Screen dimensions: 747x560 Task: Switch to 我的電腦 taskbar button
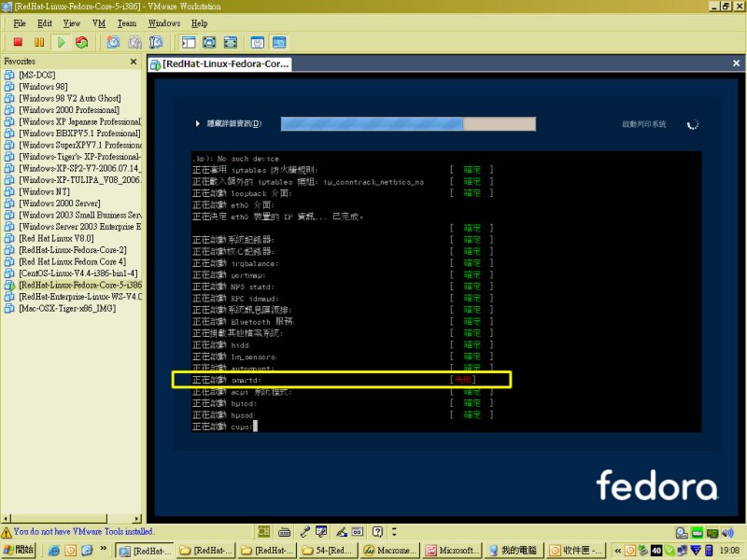(514, 551)
